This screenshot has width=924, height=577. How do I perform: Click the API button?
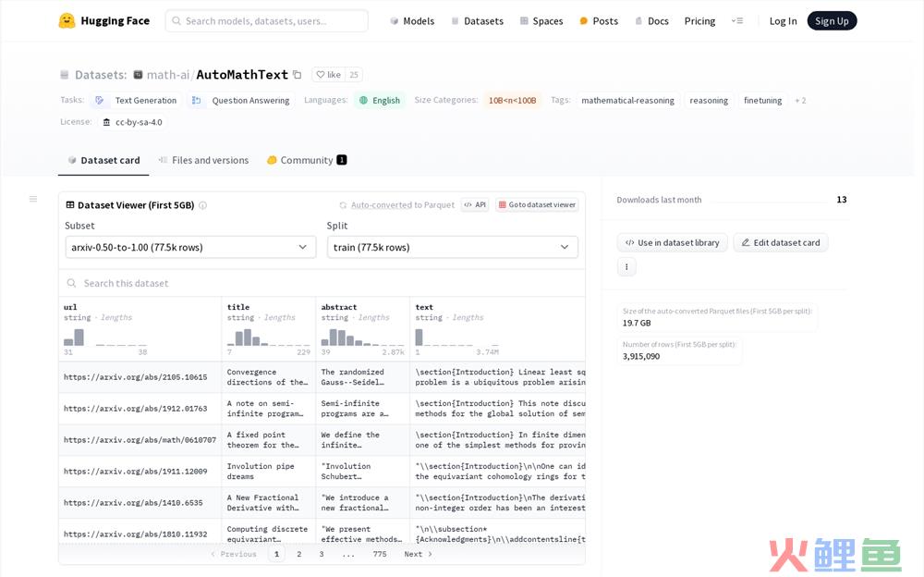click(x=475, y=204)
